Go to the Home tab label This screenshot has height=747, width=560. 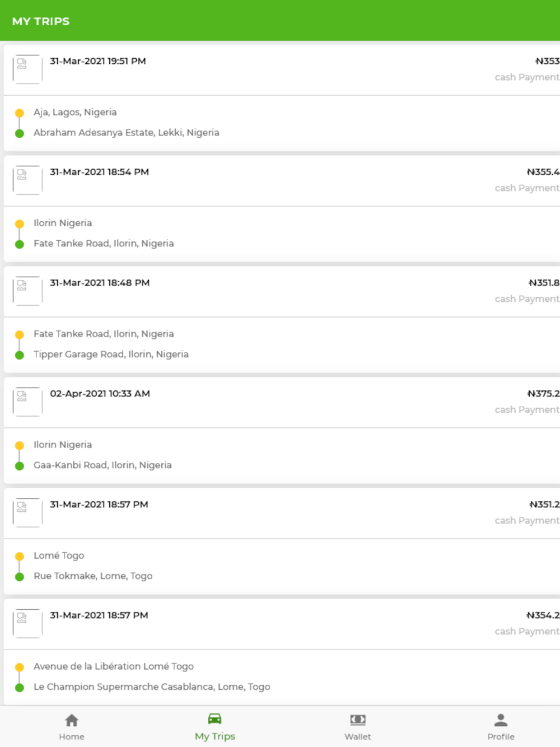(x=72, y=737)
